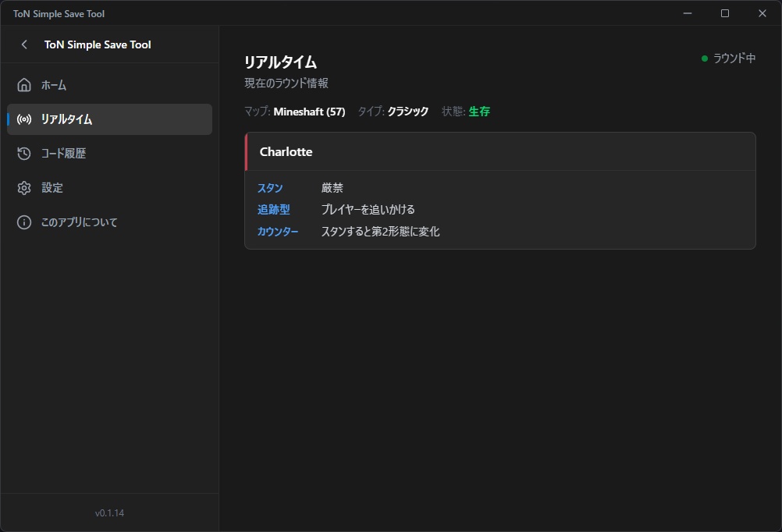The width and height of the screenshot is (782, 532).
Task: Click the ToN Simple Save Tool sidebar title
Action: coord(98,44)
